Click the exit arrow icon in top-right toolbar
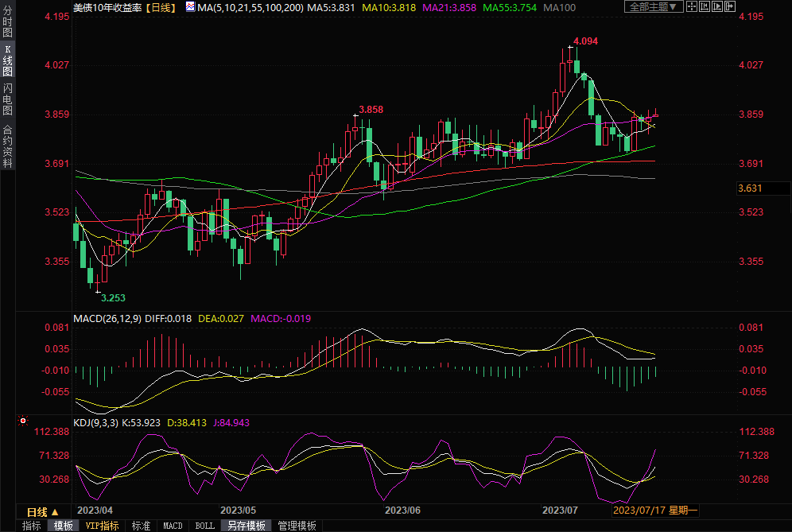The width and height of the screenshot is (792, 532). coord(728,6)
